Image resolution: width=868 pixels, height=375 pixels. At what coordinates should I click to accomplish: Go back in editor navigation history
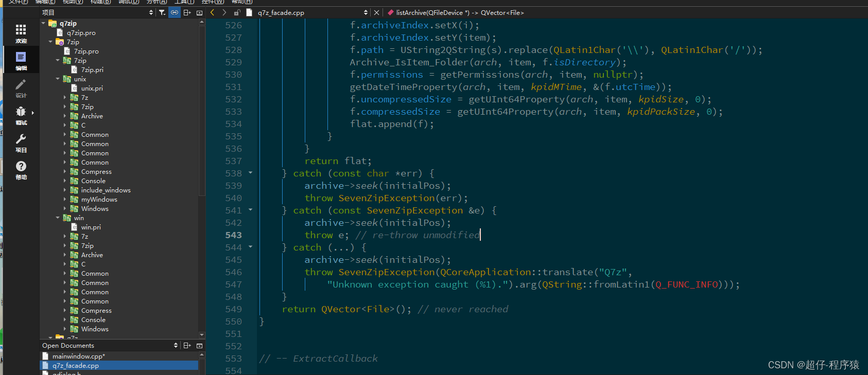pos(212,12)
